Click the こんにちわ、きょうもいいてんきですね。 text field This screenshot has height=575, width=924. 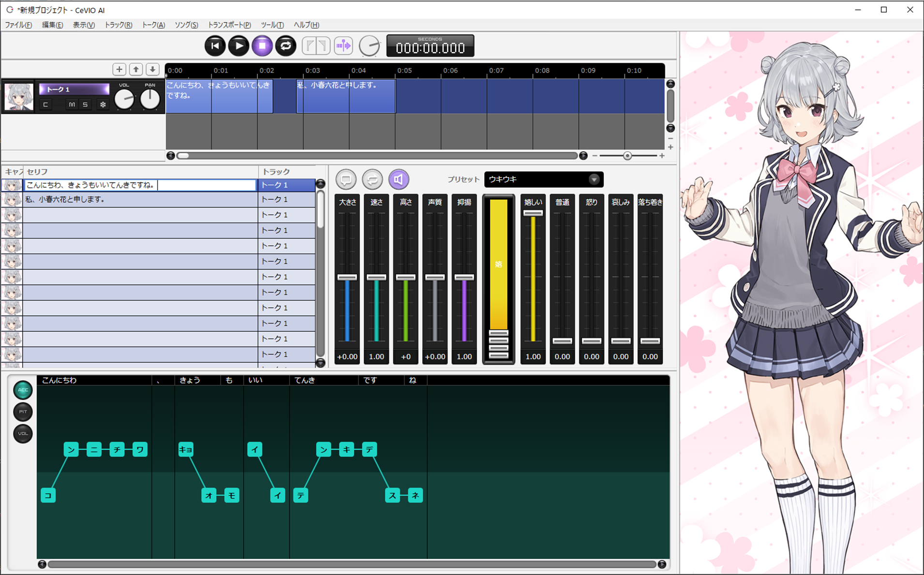coord(140,185)
